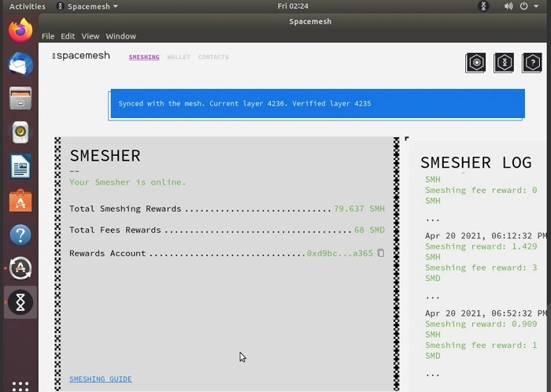Click the SMESHER panel heading
This screenshot has height=392, width=551.
tap(105, 156)
